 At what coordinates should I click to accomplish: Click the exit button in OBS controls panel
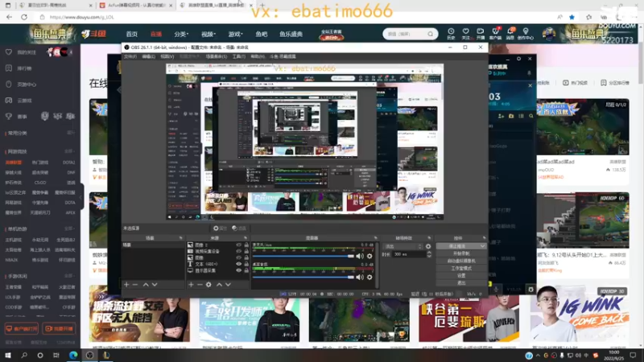tap(461, 283)
